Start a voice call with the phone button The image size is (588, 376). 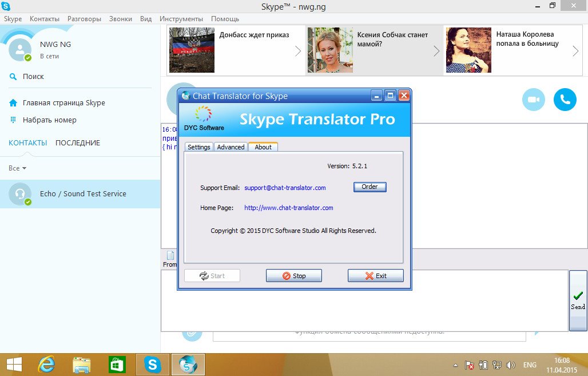[x=565, y=100]
